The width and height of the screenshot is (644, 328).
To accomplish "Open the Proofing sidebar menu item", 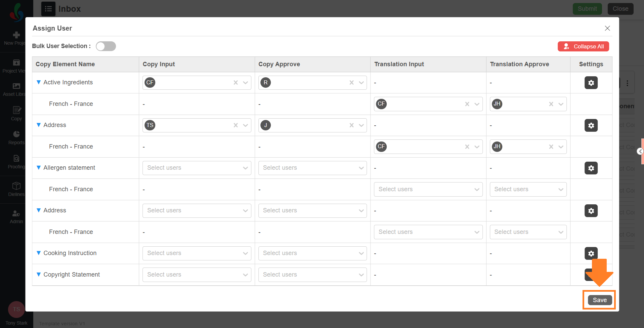I will click(x=16, y=162).
